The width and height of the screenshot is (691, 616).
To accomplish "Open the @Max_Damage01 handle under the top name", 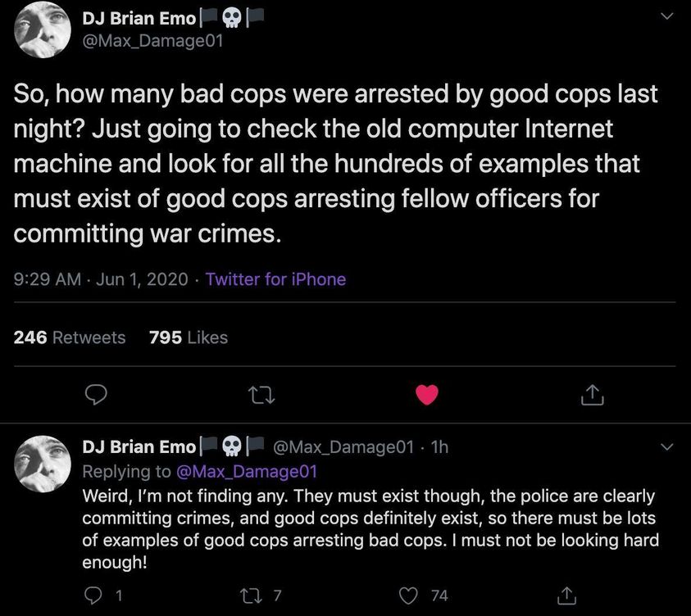I will (153, 40).
